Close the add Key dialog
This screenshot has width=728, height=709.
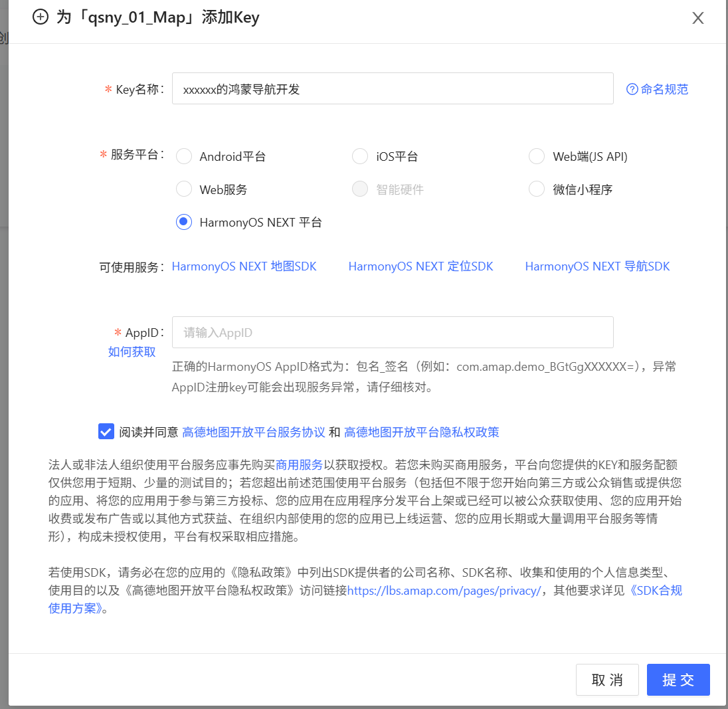(697, 18)
